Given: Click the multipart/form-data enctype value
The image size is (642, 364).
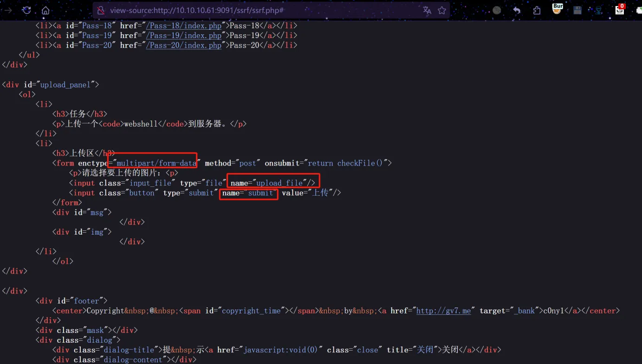Looking at the screenshot, I should tap(156, 163).
